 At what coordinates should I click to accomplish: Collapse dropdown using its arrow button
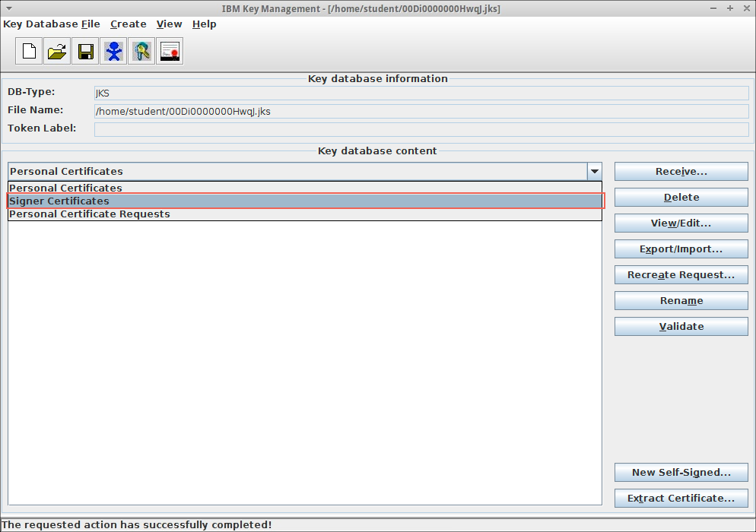[595, 171]
